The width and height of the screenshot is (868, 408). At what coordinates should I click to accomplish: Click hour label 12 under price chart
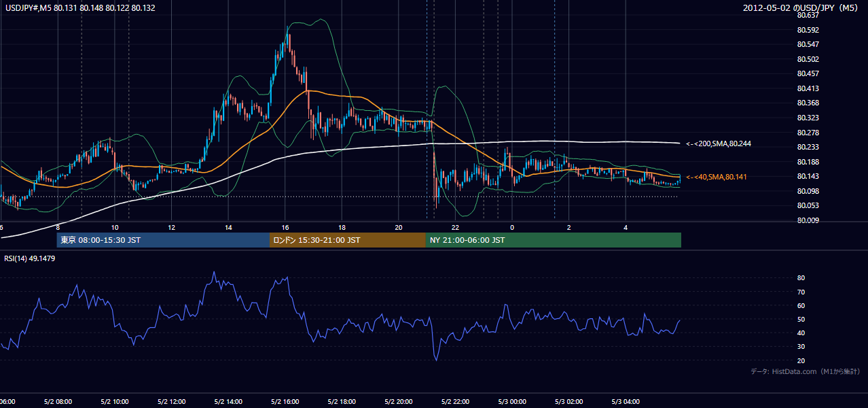tap(171, 227)
